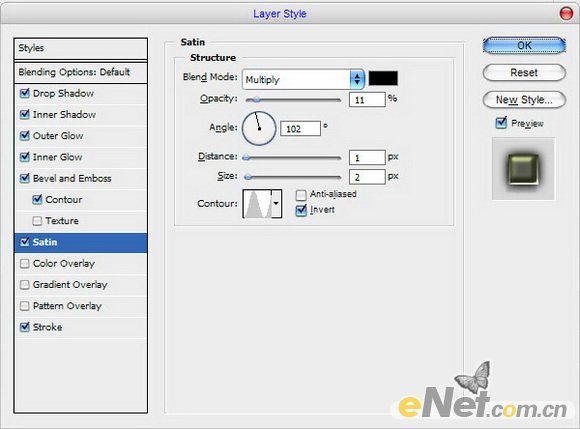The width and height of the screenshot is (580, 429).
Task: Toggle the Stroke checkbox
Action: [x=24, y=327]
